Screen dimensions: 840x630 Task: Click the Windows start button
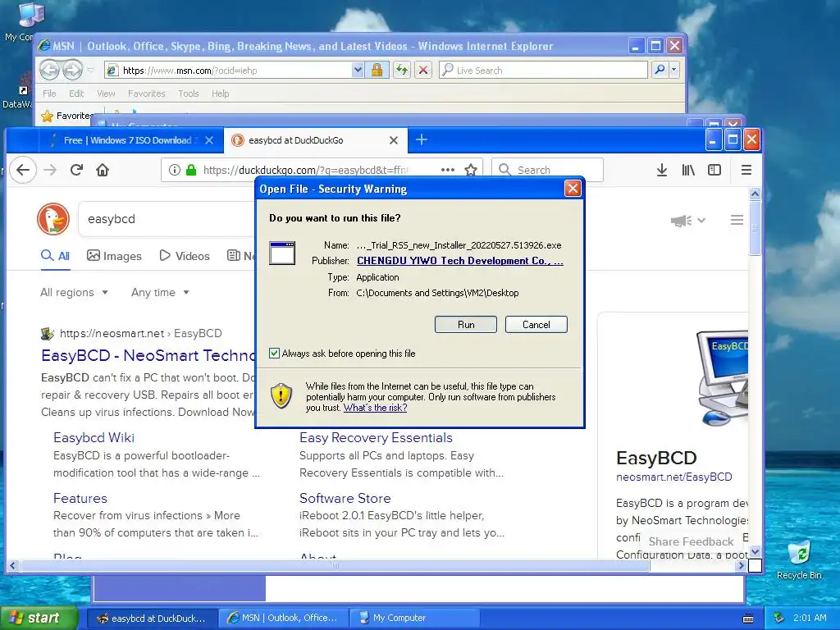click(39, 619)
